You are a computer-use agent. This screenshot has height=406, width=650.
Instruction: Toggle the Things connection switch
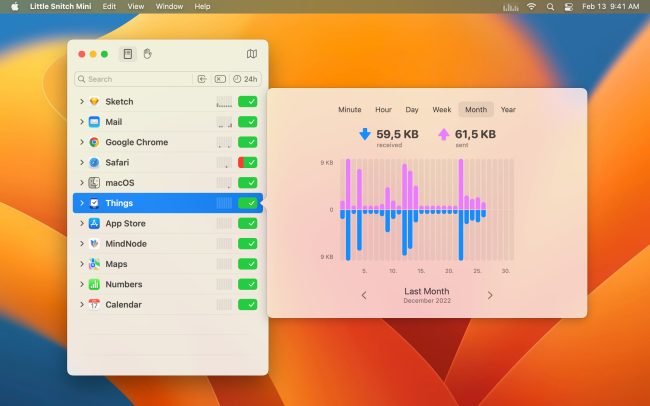[247, 203]
